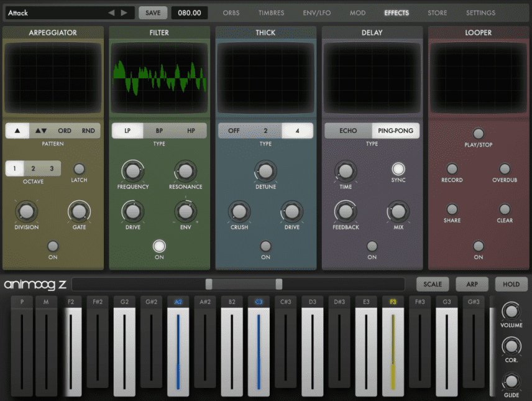
Task: Click the tempo value 080.00
Action: click(190, 13)
